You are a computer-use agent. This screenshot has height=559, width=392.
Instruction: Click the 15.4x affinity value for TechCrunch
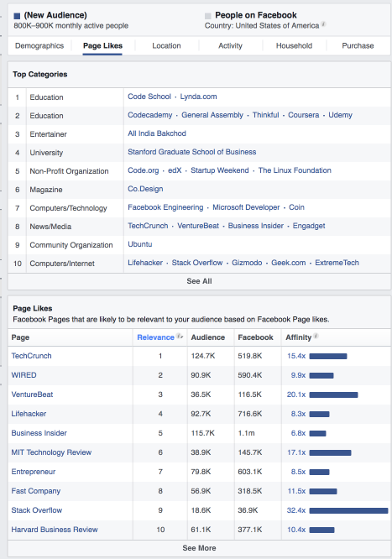coord(296,356)
